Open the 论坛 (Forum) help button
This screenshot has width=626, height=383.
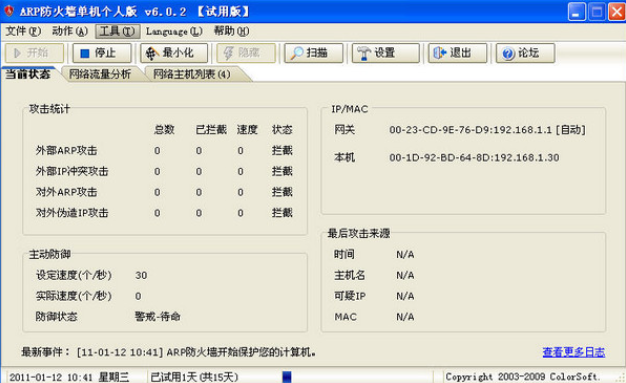click(x=525, y=53)
